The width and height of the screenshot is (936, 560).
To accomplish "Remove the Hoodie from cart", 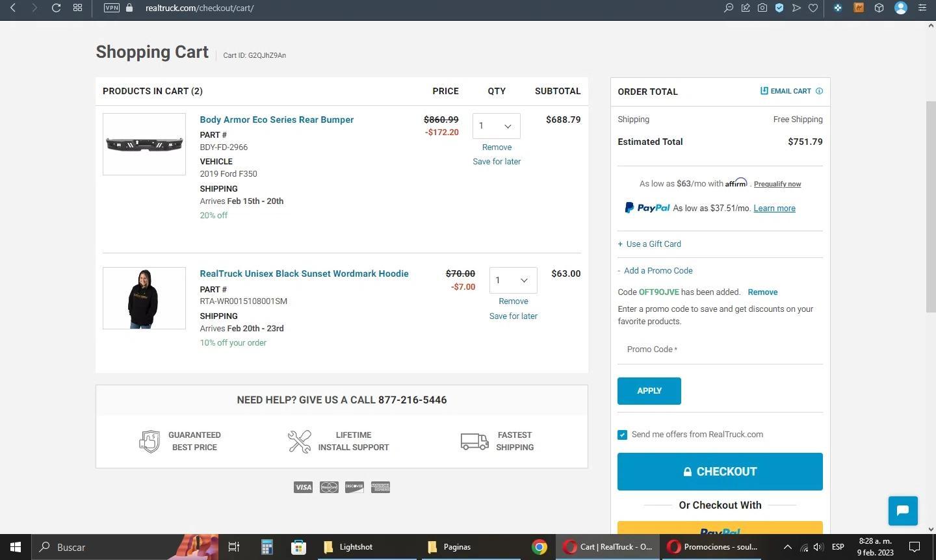I will point(513,301).
